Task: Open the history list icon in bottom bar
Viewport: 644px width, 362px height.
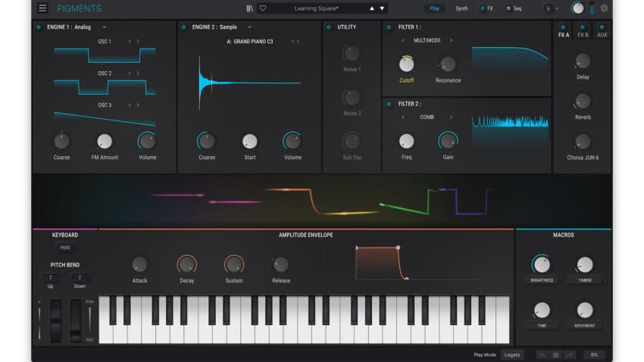Action: coord(555,354)
